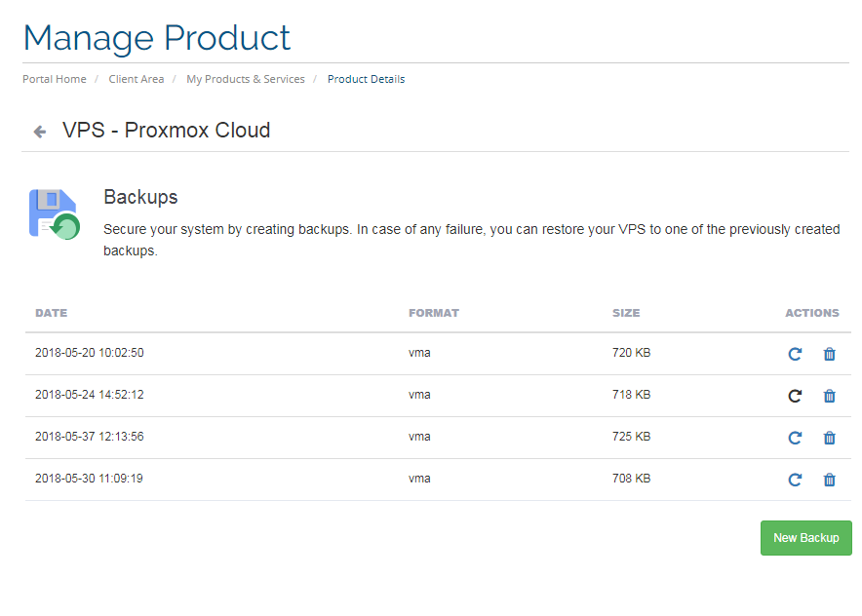This screenshot has width=862, height=616.
Task: Click the FORMAT column header
Action: [x=434, y=313]
